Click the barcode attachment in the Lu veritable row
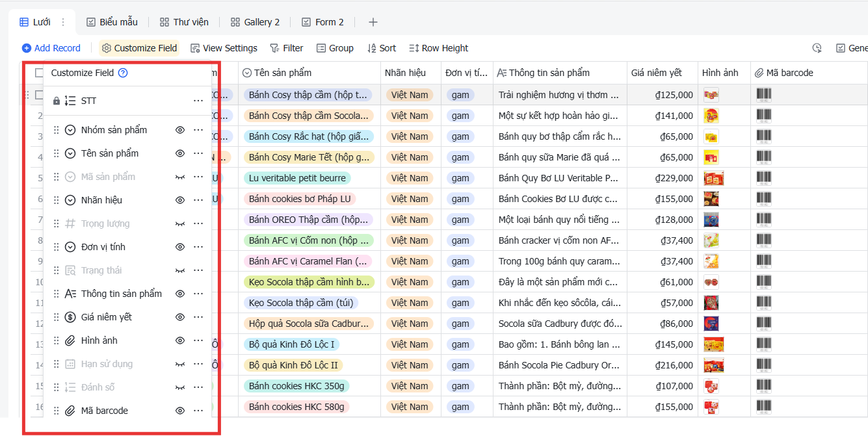This screenshot has height=436, width=868. (764, 178)
